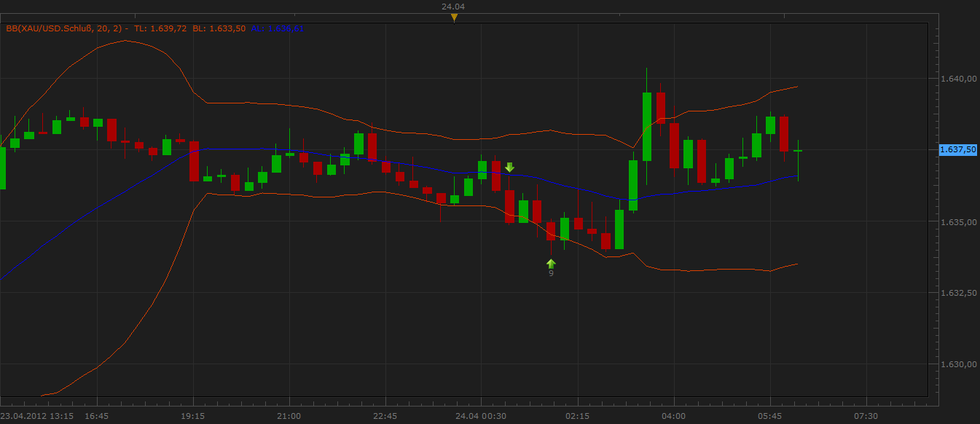Click the 24.04 00:30 time axis label
This screenshot has height=424, width=980.
481,416
